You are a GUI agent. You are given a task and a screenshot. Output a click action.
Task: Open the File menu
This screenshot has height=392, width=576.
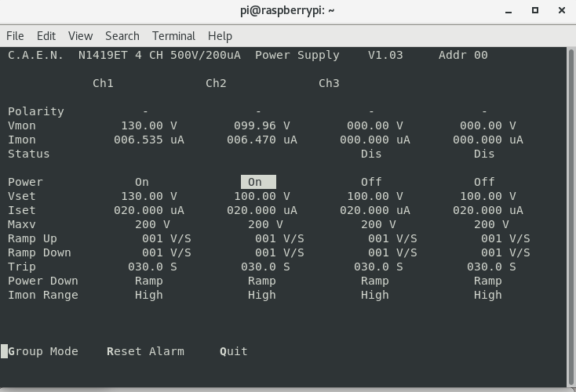coord(15,36)
